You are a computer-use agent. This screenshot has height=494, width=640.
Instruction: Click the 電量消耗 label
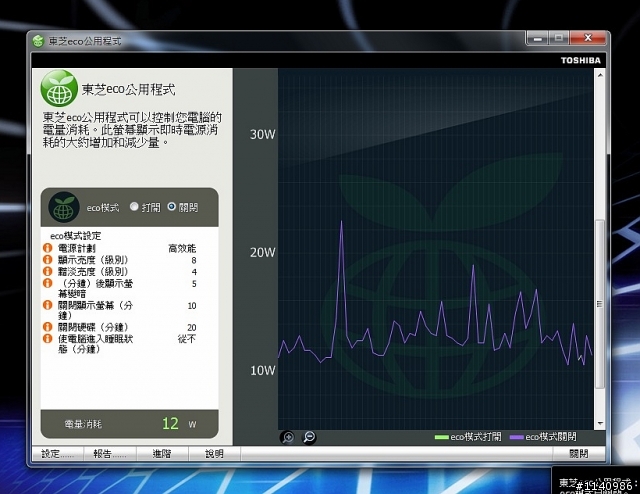(83, 424)
